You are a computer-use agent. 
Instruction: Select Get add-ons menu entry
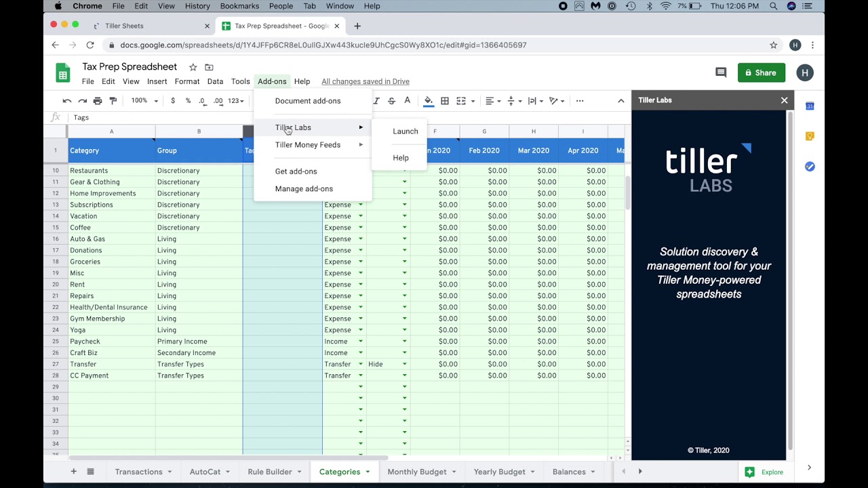313,171
